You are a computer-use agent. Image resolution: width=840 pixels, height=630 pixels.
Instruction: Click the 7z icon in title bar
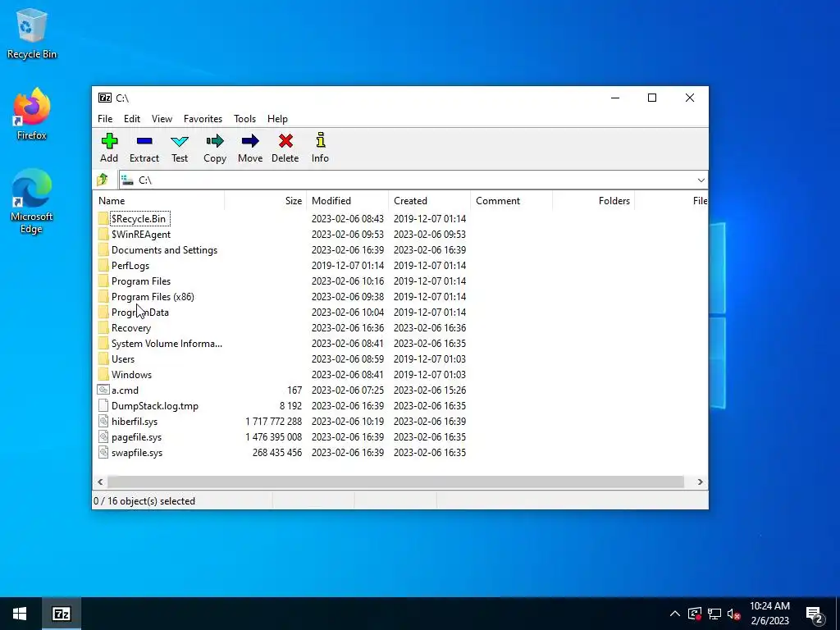105,98
